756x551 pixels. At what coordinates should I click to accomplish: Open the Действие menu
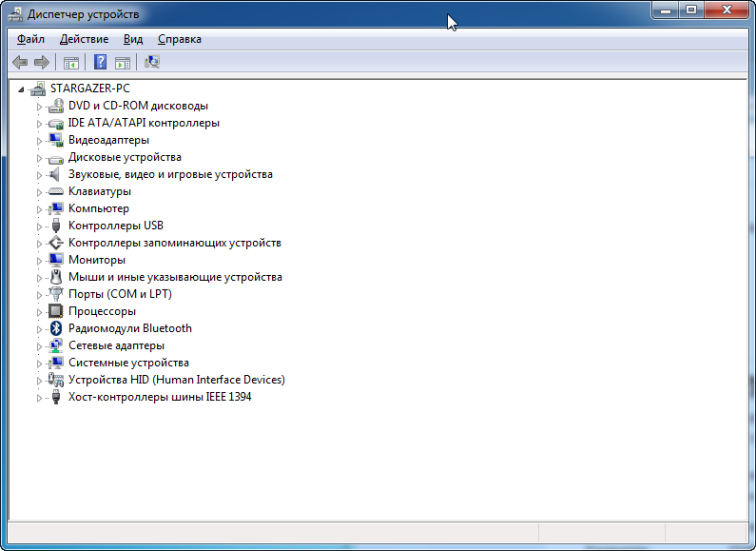[x=84, y=39]
